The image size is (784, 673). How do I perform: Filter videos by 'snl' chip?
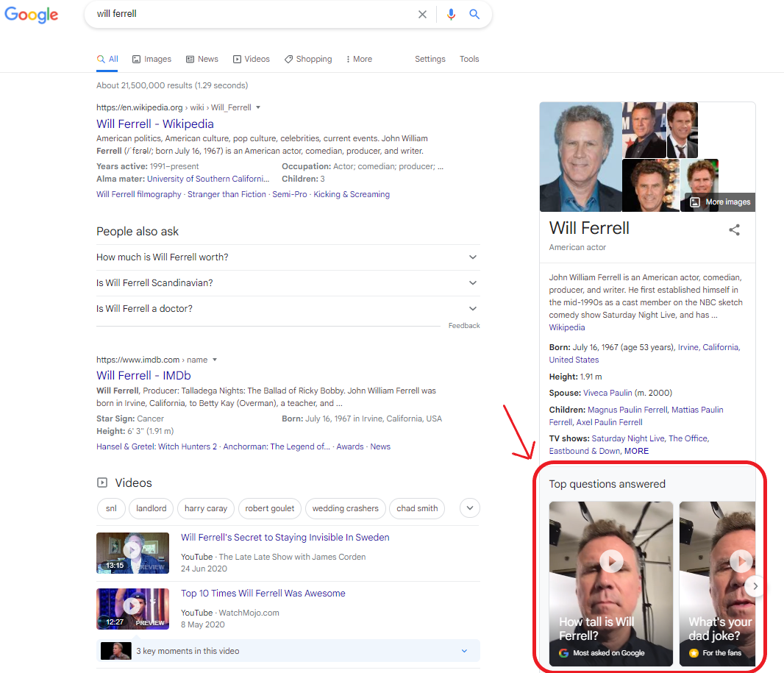point(111,508)
